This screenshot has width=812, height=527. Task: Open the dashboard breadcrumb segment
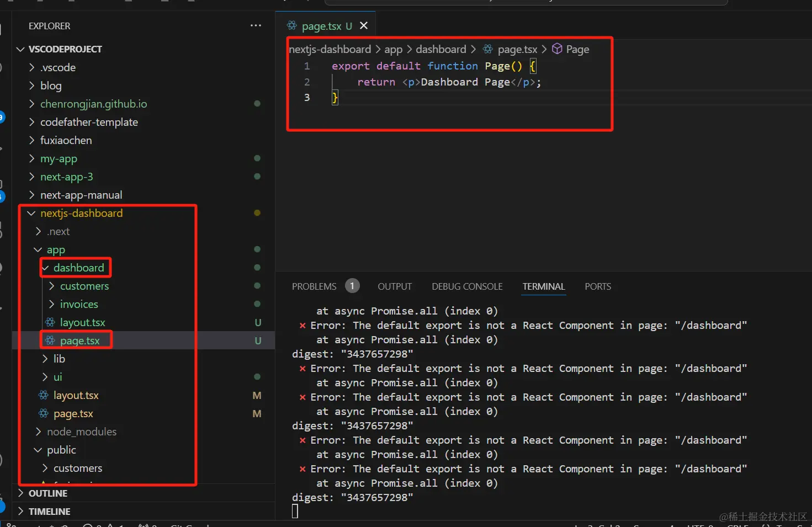pos(441,49)
